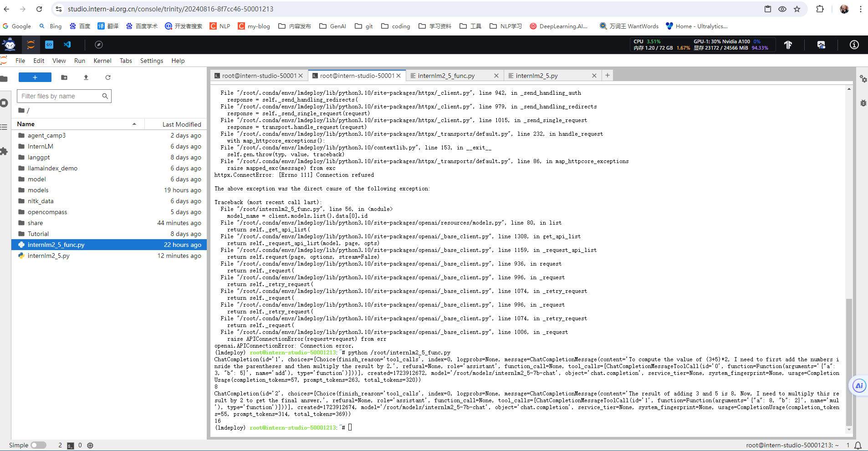This screenshot has width=868, height=451.
Task: Select the internlm2_5_func.py file row
Action: click(109, 245)
